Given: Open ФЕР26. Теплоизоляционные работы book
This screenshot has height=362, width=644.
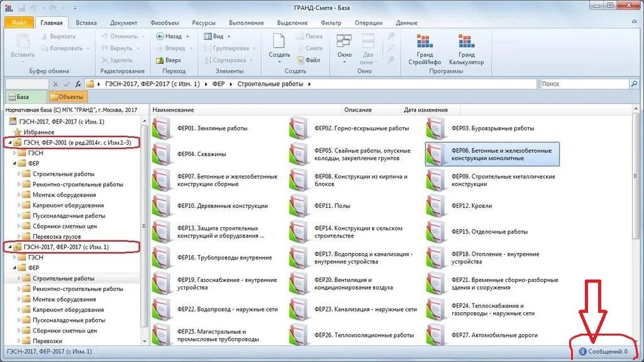Looking at the screenshot, I should [352, 335].
